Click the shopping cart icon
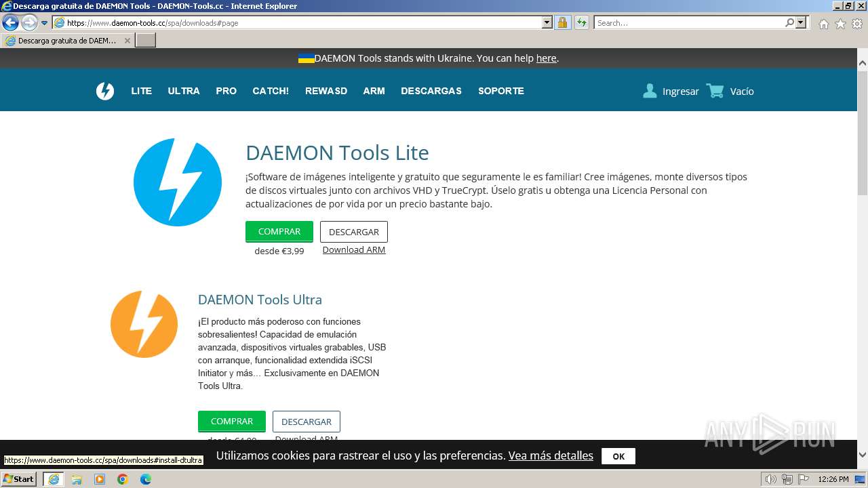The image size is (868, 488). 715,91
